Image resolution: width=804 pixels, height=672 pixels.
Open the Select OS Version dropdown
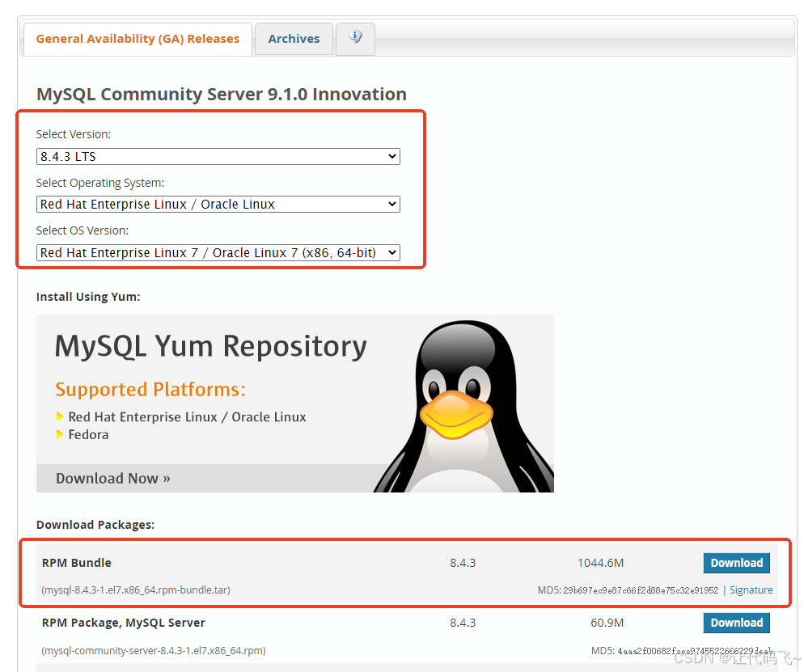pos(217,252)
